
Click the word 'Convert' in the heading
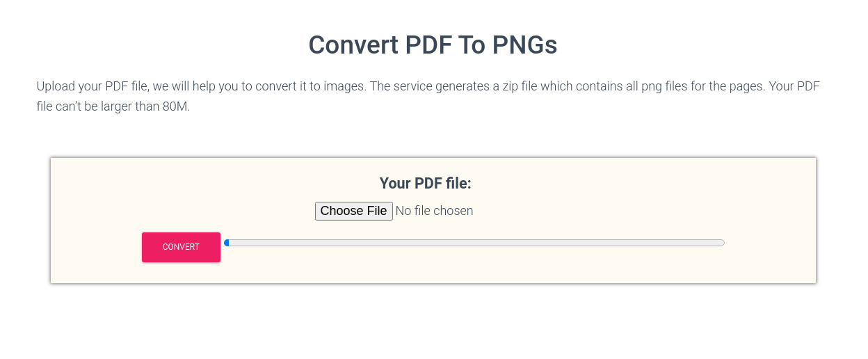tap(352, 45)
